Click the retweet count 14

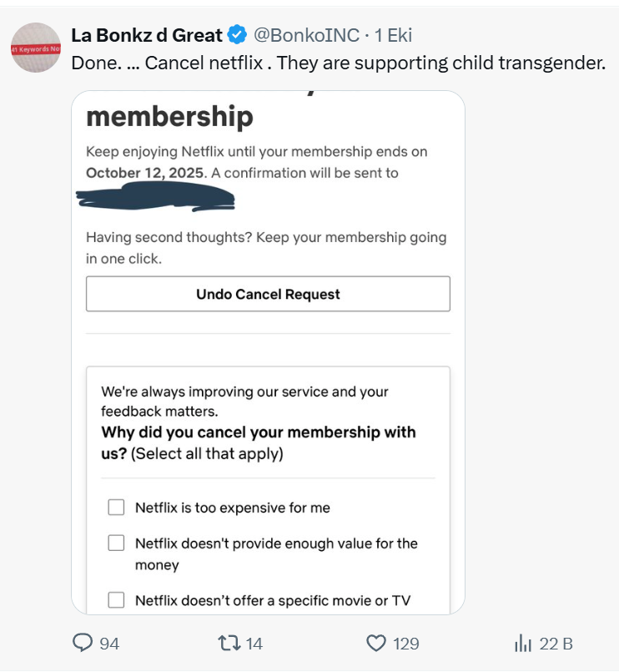(x=254, y=644)
